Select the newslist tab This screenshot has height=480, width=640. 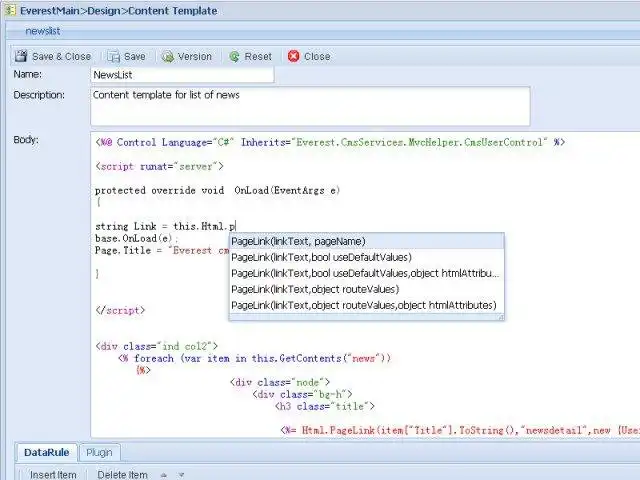point(42,31)
